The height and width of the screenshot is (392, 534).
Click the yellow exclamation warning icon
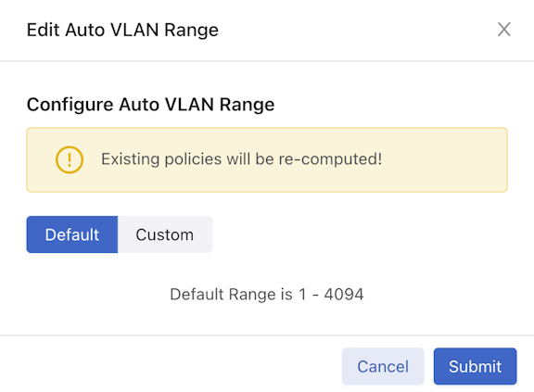pos(70,159)
